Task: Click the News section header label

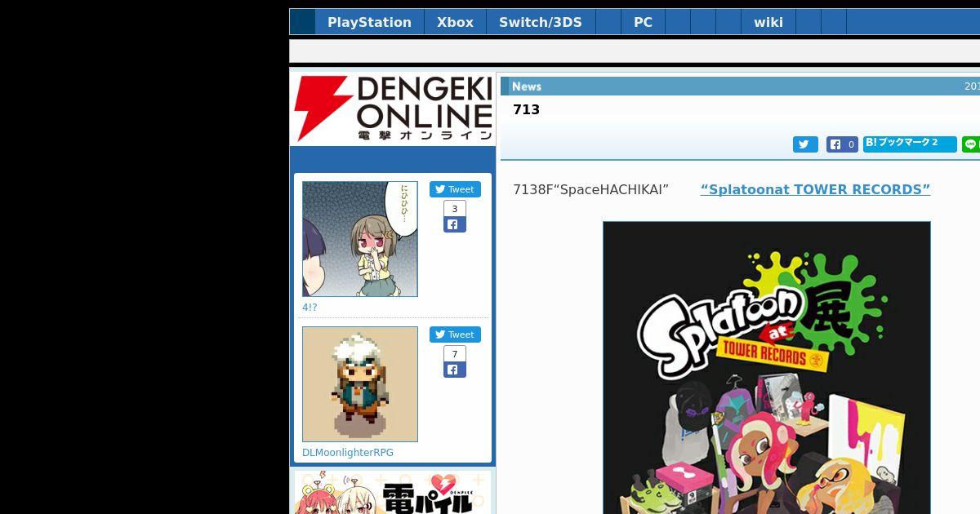Action: (x=527, y=86)
